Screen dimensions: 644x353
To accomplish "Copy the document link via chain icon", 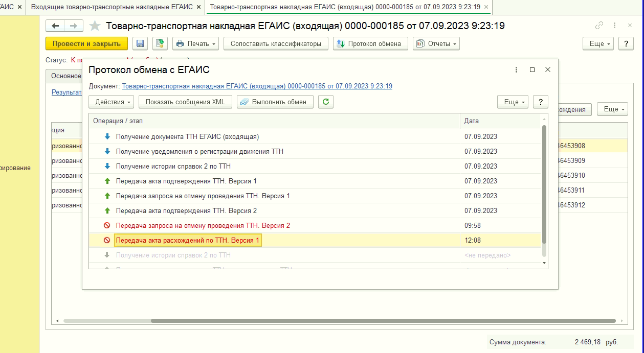I will tap(599, 26).
